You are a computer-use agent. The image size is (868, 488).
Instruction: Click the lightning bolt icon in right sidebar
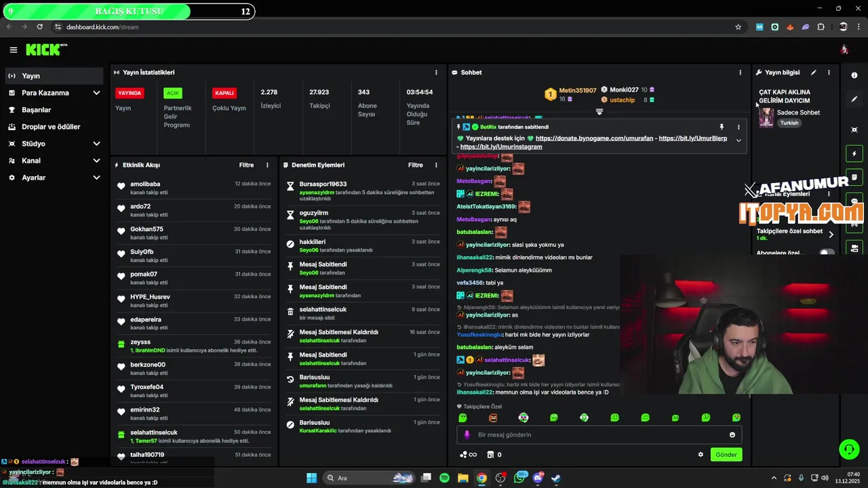(854, 154)
